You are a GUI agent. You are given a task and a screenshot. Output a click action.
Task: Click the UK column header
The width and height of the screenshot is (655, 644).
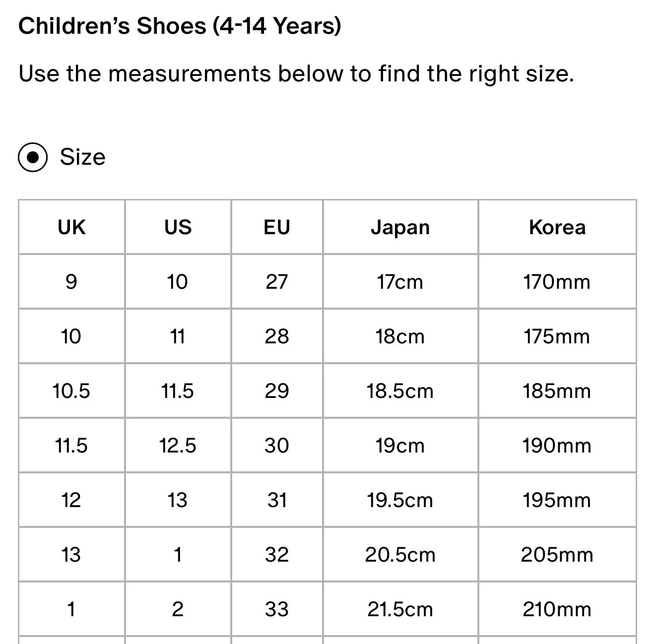[x=71, y=227]
